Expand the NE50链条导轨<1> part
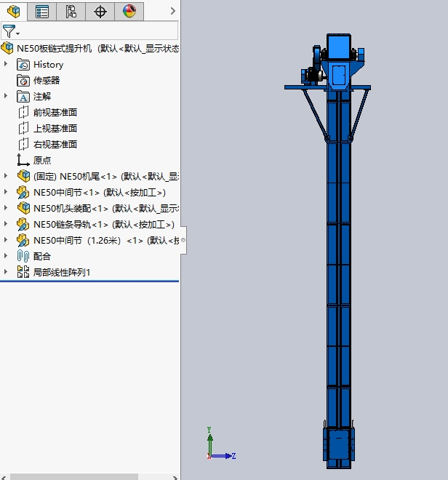 [6, 223]
